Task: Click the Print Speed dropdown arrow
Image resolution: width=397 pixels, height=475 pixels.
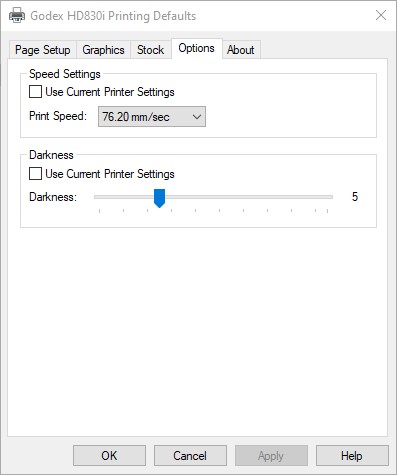Action: (197, 117)
